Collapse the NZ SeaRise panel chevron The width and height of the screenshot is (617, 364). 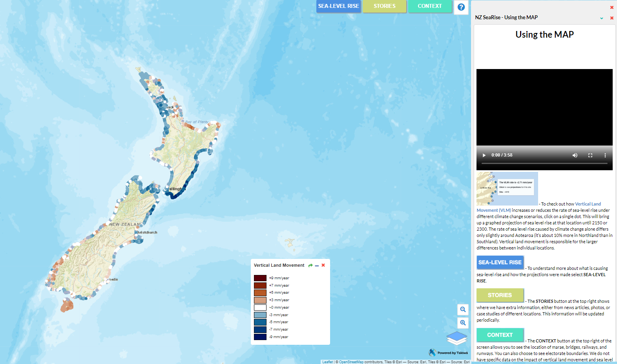click(x=602, y=18)
